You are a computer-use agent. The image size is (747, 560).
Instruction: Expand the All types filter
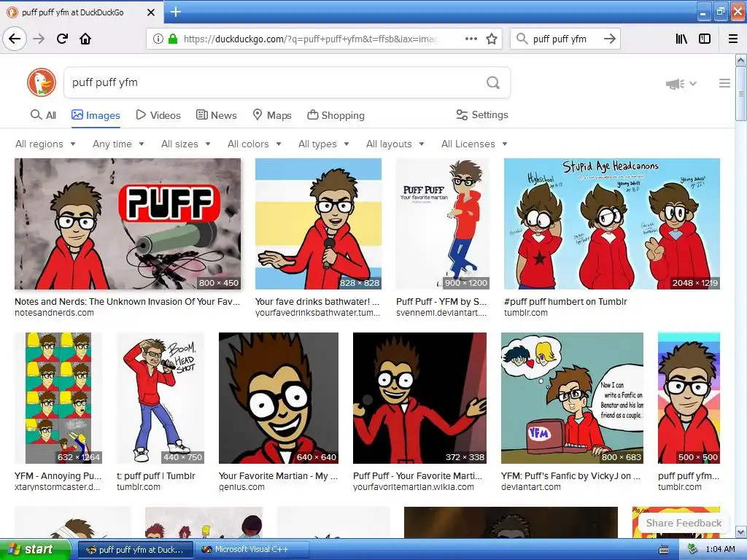click(324, 144)
